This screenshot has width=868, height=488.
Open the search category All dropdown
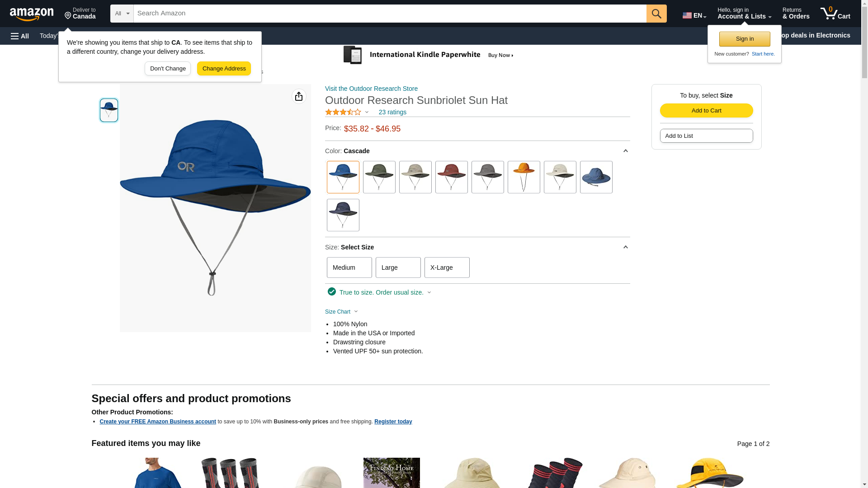pos(122,14)
